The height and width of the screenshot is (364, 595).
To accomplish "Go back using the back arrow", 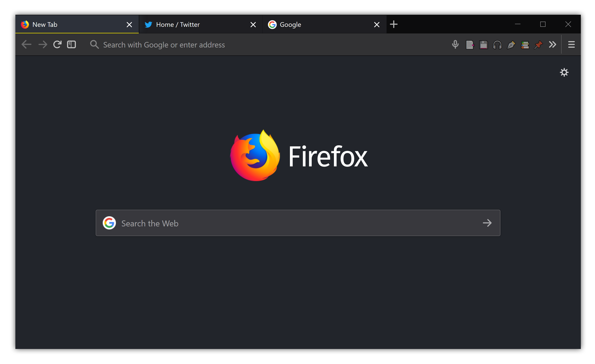I will click(26, 45).
